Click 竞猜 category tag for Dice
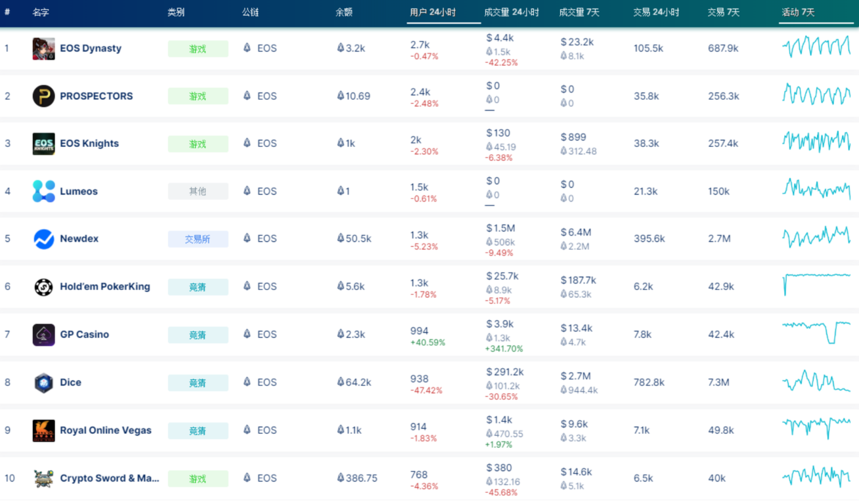 198,383
